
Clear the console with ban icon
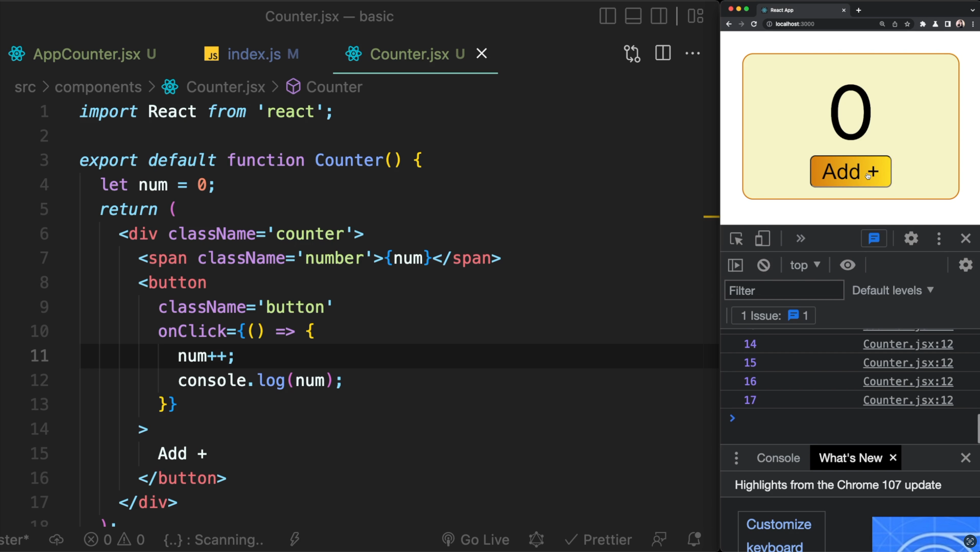[x=764, y=265]
